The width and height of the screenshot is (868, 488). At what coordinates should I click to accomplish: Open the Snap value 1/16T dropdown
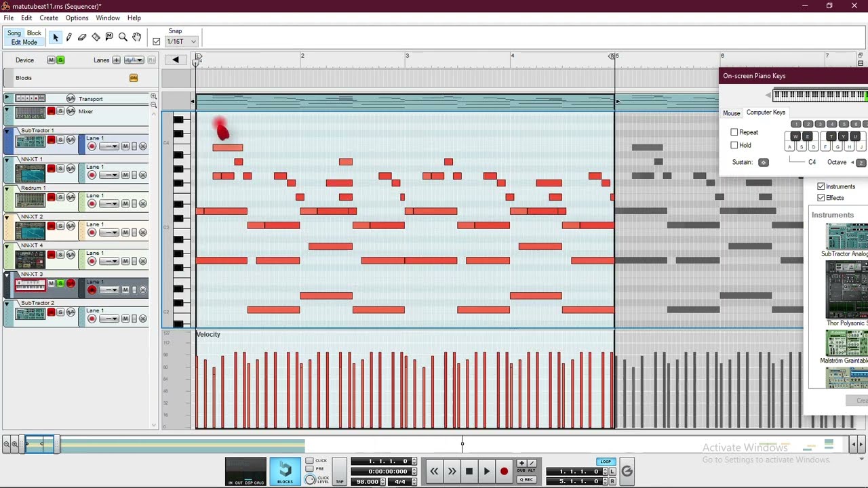181,41
